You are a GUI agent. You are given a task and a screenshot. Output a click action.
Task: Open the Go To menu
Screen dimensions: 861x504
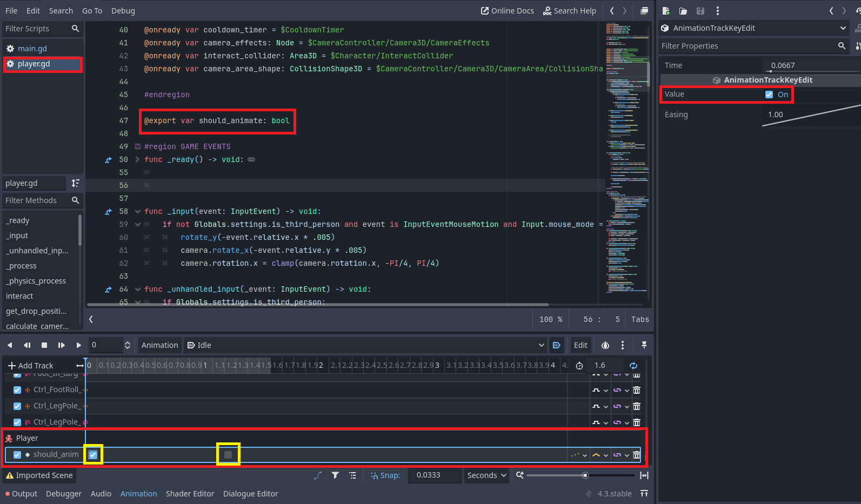[92, 11]
